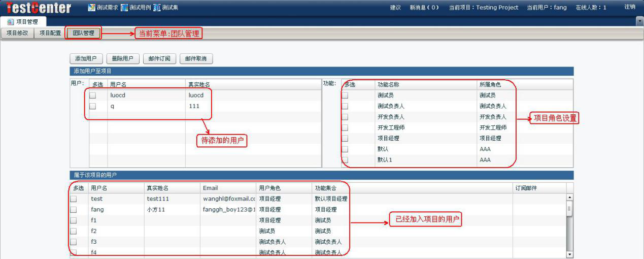
Task: Click the username cell luocd
Action: pos(118,95)
